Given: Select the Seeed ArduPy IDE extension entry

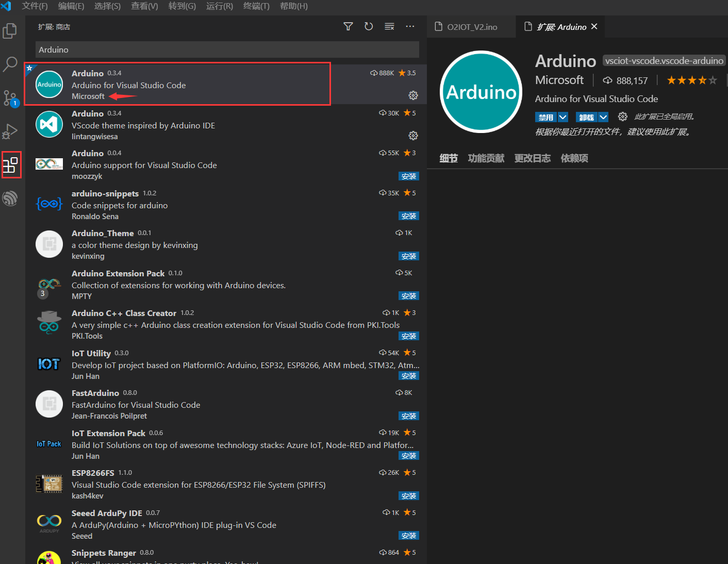Looking at the screenshot, I should pyautogui.click(x=226, y=524).
